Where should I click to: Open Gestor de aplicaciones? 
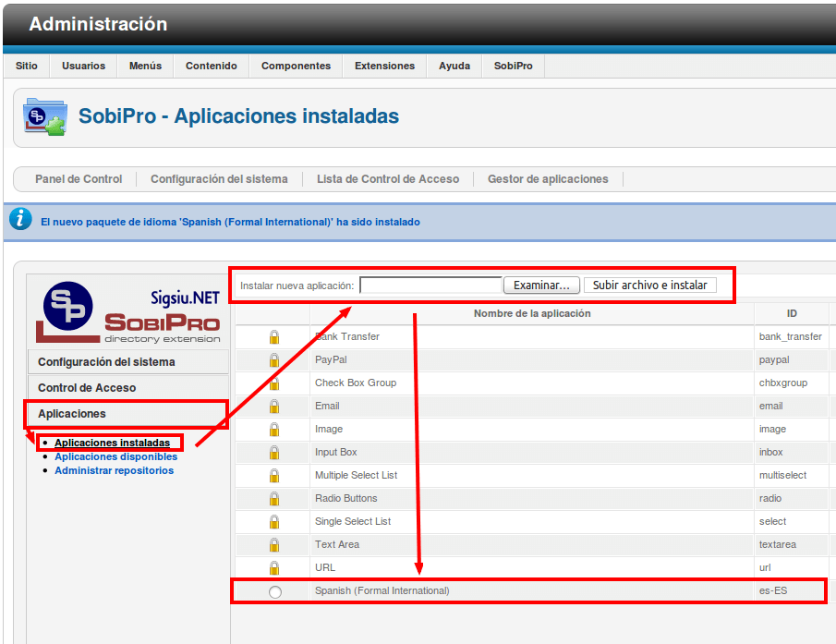(x=548, y=179)
